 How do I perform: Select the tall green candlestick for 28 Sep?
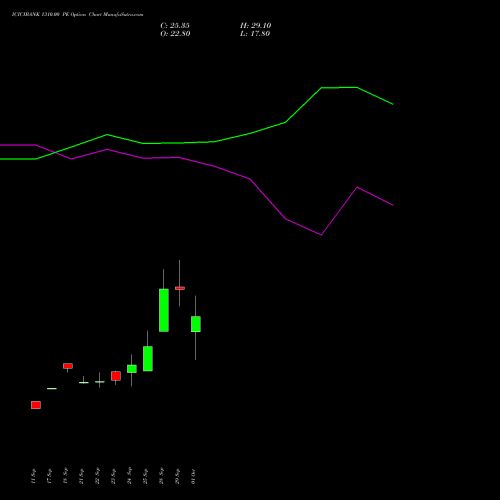pos(164,310)
